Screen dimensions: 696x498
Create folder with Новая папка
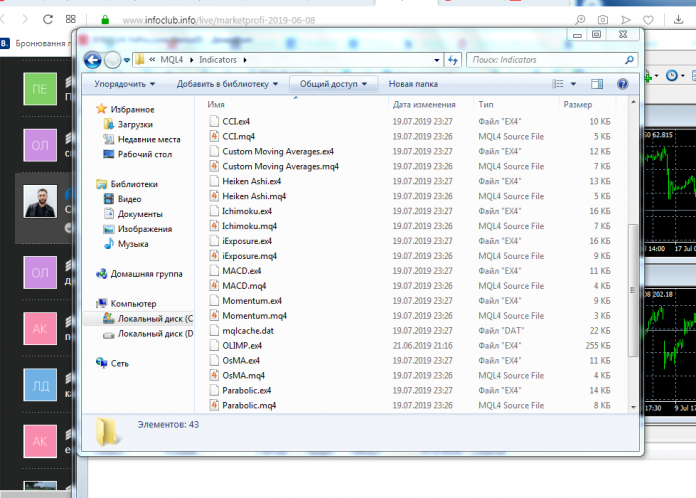(x=413, y=84)
